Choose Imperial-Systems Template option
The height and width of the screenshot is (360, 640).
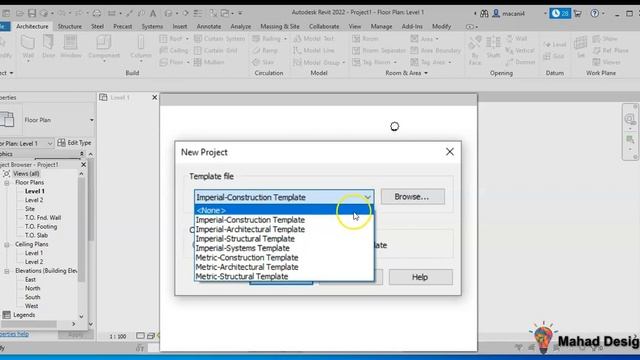click(x=284, y=248)
